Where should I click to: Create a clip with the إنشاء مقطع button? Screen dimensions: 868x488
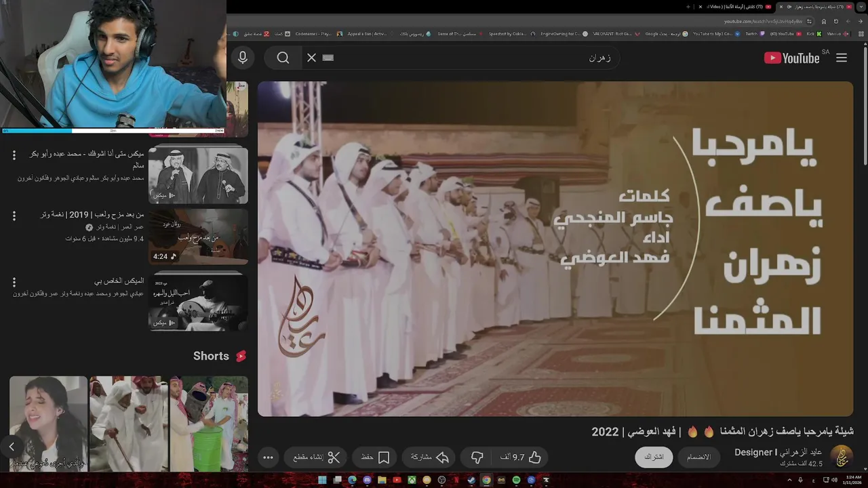[317, 457]
